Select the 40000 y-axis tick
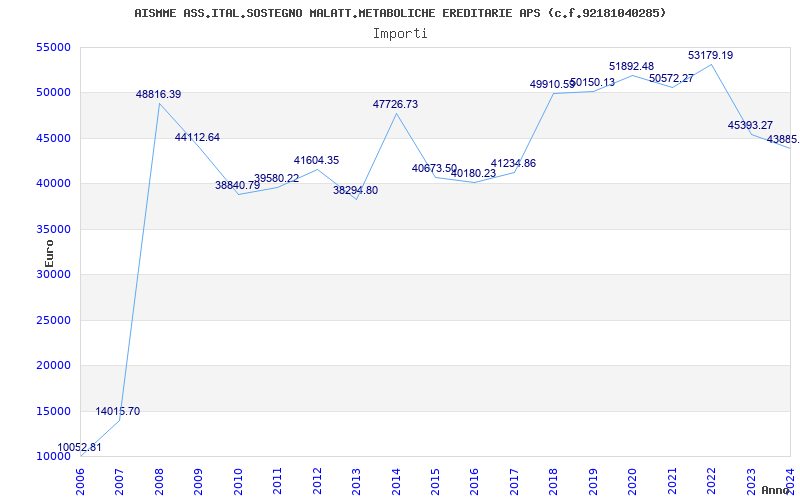 53,184
